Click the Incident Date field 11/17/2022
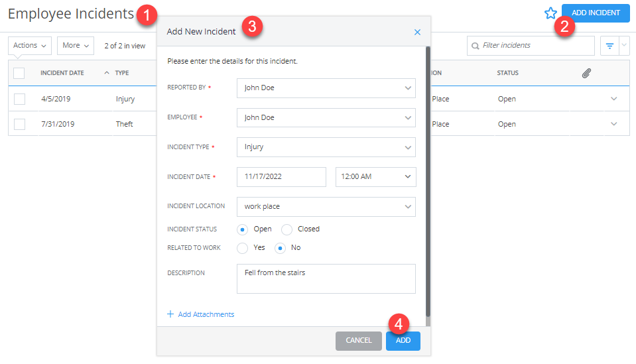This screenshot has width=636, height=364. (281, 177)
